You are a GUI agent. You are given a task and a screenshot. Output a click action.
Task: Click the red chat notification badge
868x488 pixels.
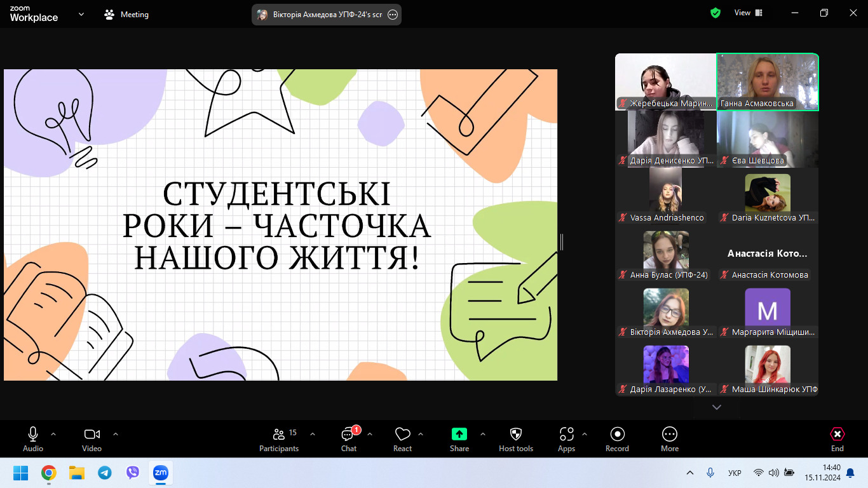click(x=356, y=430)
